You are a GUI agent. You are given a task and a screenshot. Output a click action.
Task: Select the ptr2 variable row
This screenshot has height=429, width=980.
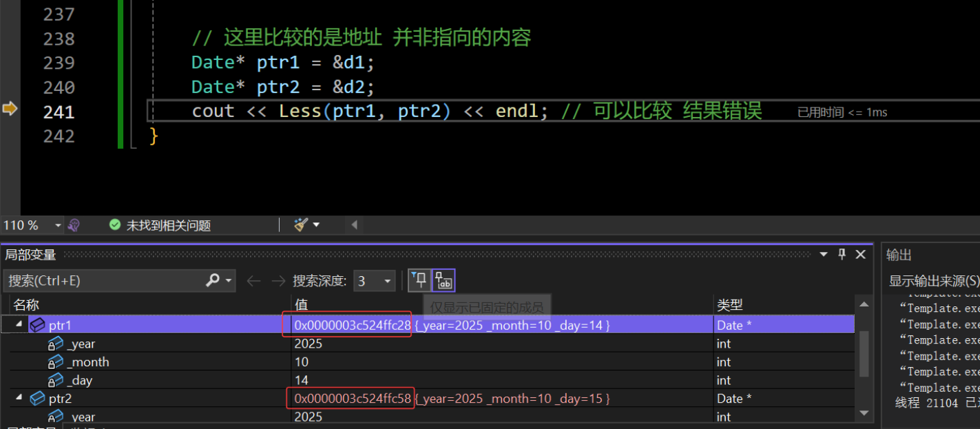pyautogui.click(x=432, y=399)
